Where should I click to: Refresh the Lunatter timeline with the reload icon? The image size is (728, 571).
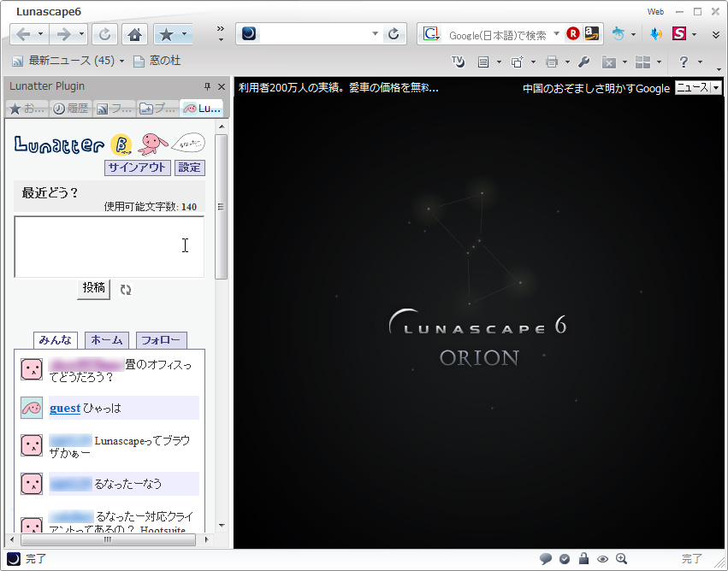[125, 289]
